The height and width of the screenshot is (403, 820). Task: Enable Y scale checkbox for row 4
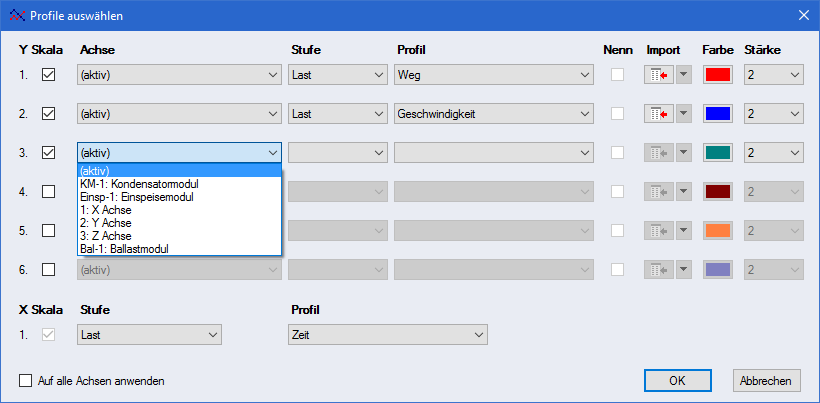click(x=48, y=191)
